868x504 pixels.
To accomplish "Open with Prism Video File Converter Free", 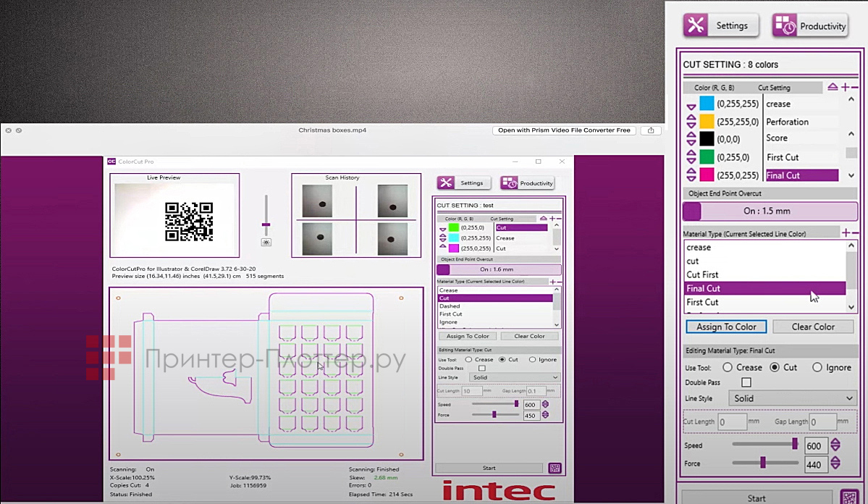I will (x=564, y=130).
